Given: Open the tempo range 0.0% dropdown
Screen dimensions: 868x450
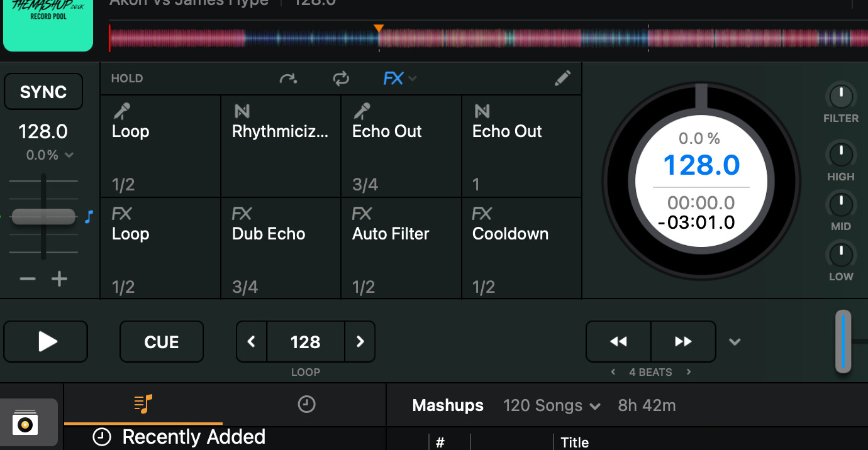Looking at the screenshot, I should [x=50, y=155].
